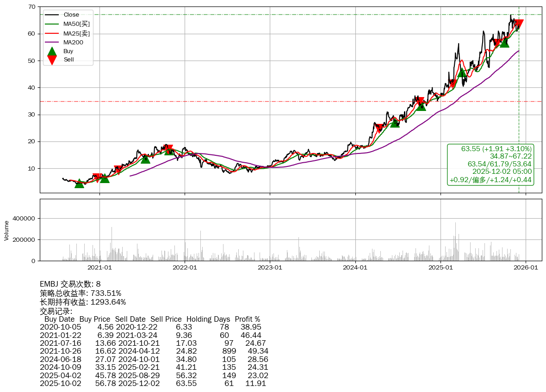The width and height of the screenshot is (546, 392).
Task: Click the first buy marker from October 2020
Action: [80, 184]
